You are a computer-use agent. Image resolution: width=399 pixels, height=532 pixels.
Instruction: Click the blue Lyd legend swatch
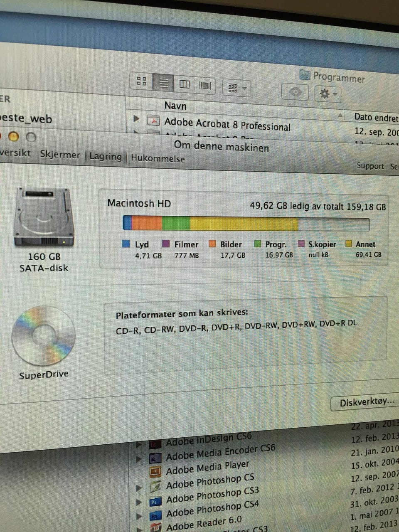click(x=126, y=244)
